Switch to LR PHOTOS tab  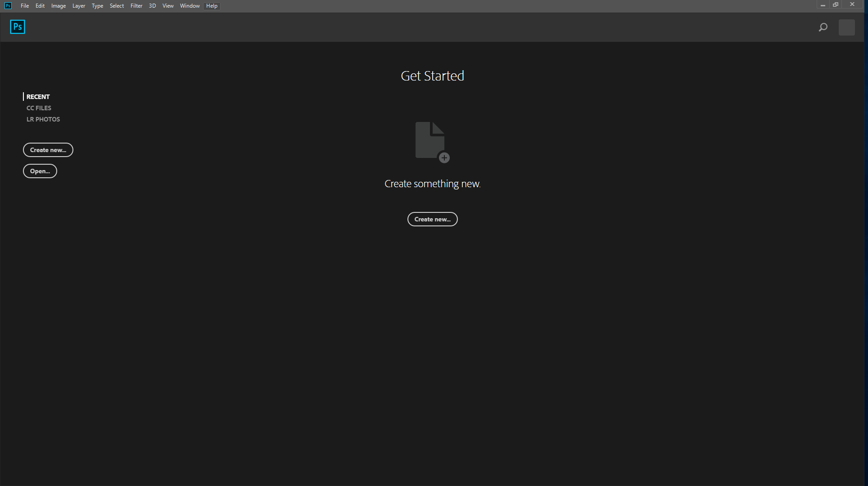[43, 119]
